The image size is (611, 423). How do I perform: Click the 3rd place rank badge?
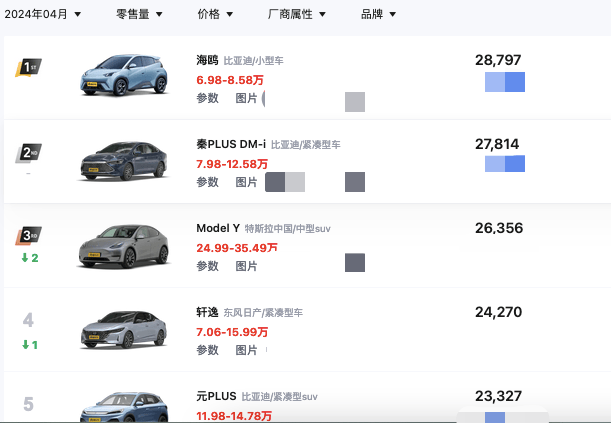tap(28, 236)
